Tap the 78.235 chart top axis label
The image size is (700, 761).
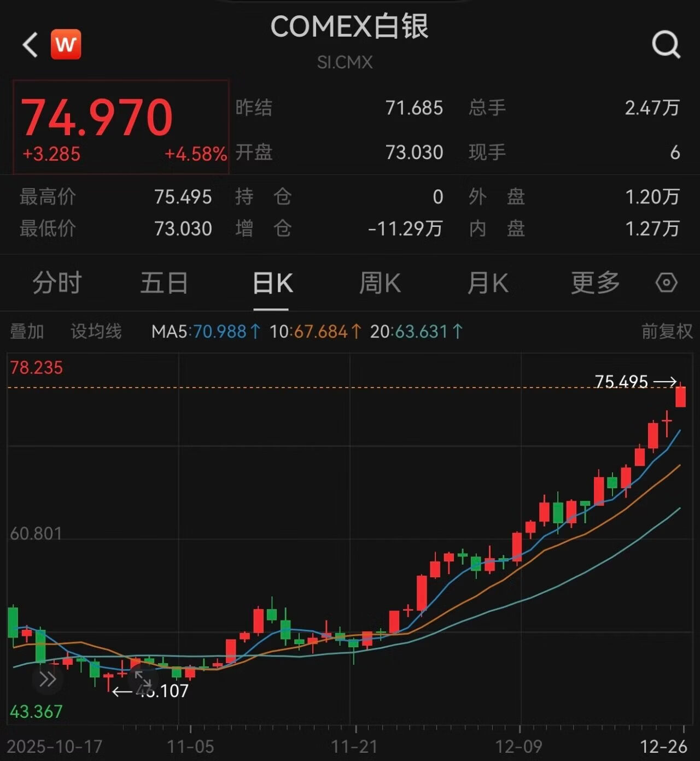37,367
